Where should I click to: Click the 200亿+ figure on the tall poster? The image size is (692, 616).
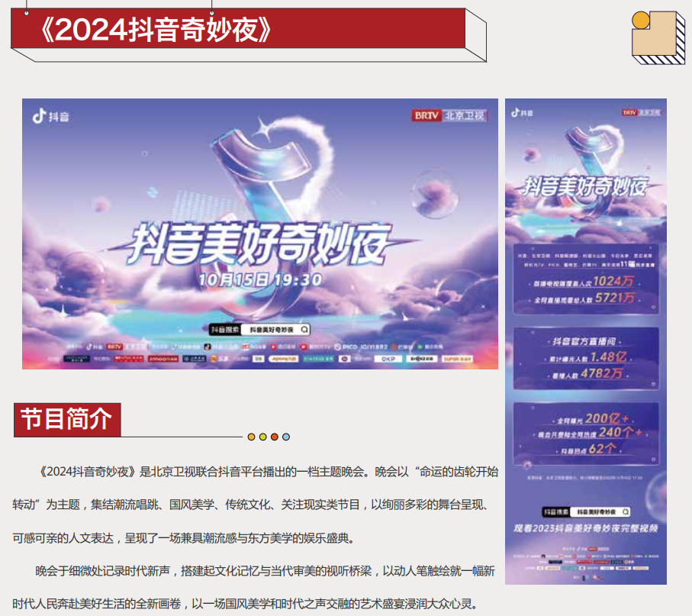(607, 418)
